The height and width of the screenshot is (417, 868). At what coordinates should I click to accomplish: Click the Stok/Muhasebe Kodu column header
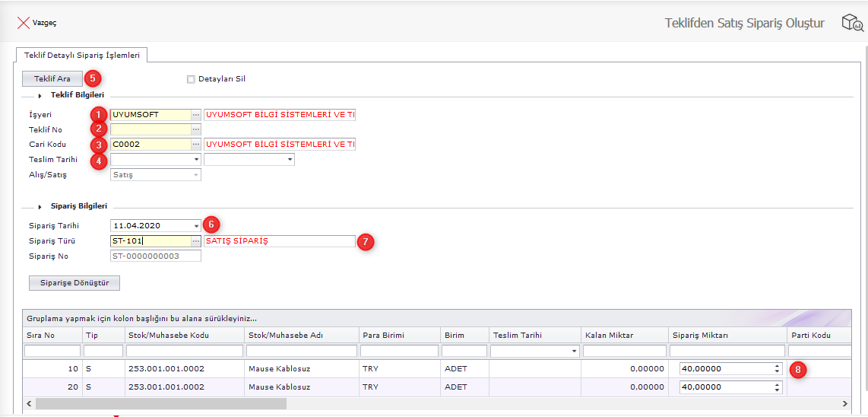(x=168, y=335)
